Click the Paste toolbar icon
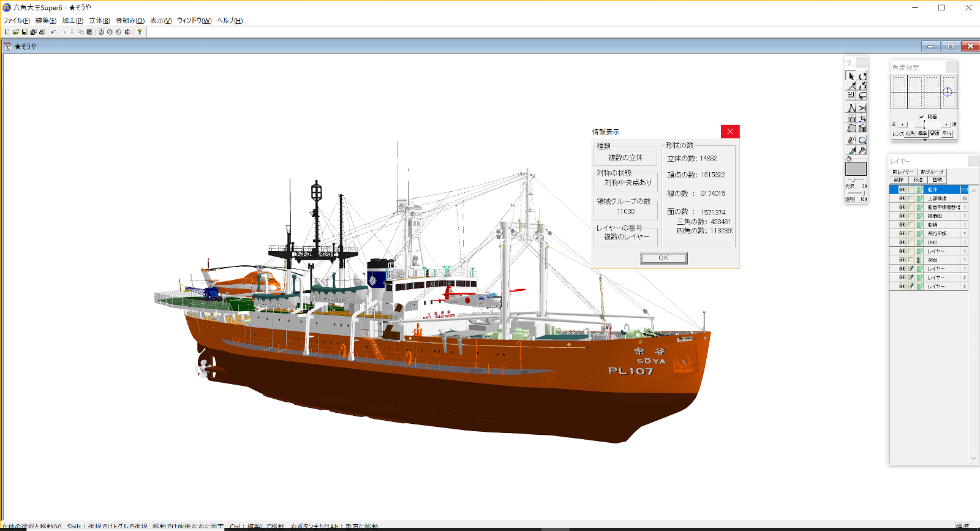The width and height of the screenshot is (980, 531). [89, 32]
